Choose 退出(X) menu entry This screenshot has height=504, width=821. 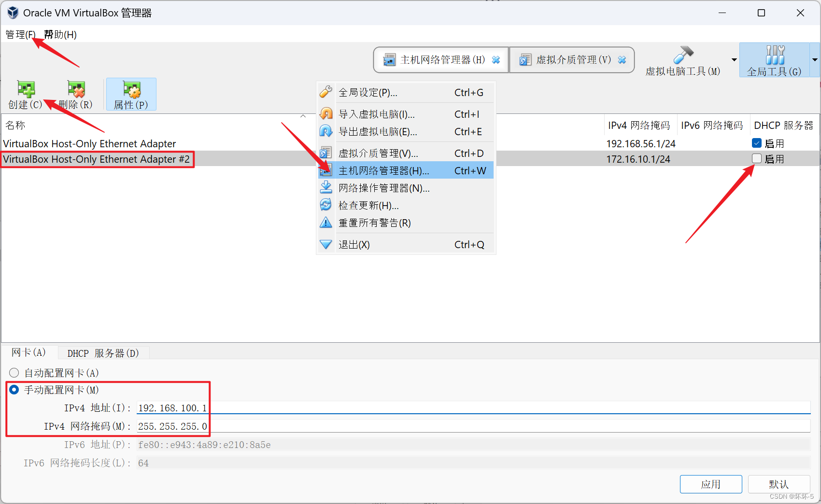406,245
